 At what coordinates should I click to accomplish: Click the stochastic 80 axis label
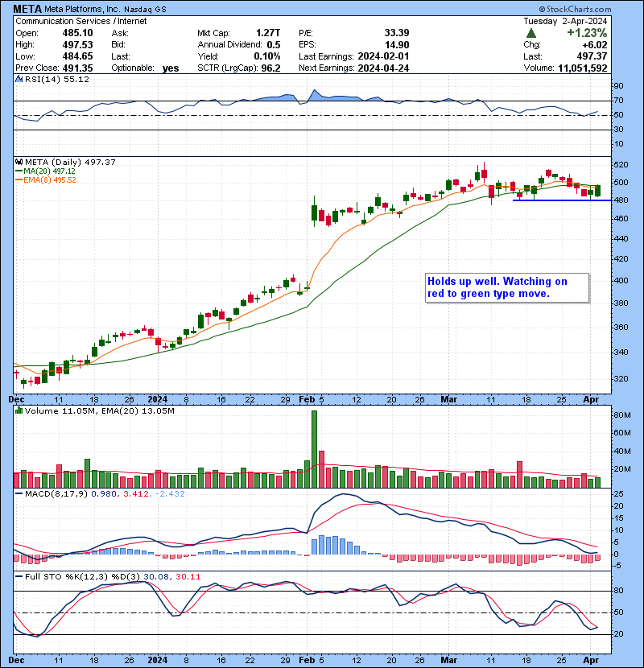(x=618, y=591)
